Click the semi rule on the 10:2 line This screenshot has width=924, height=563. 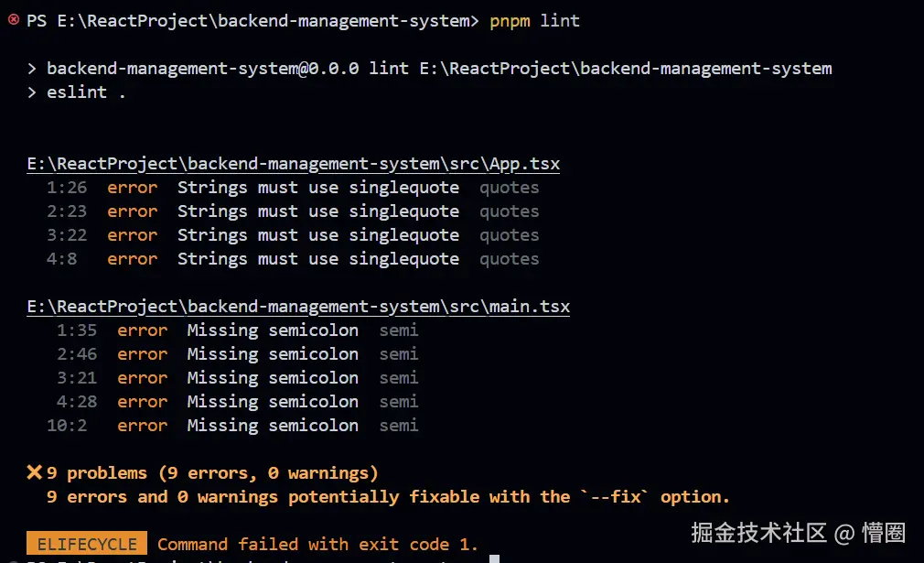pyautogui.click(x=399, y=426)
